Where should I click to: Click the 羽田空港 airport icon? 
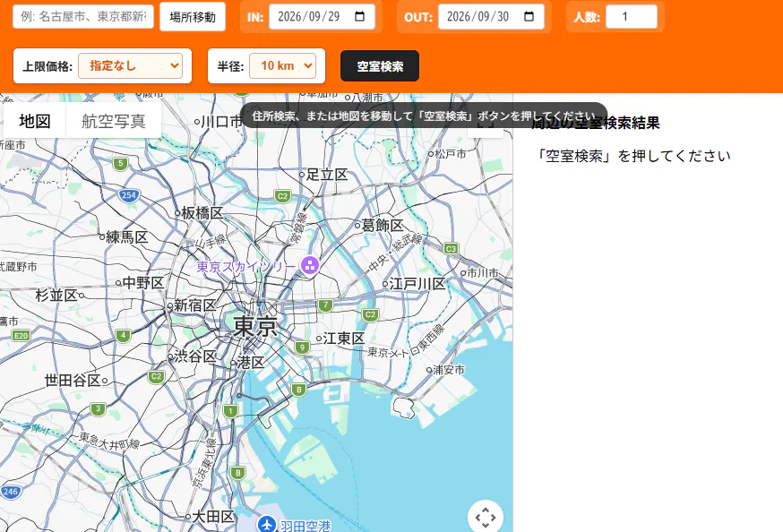click(x=267, y=524)
